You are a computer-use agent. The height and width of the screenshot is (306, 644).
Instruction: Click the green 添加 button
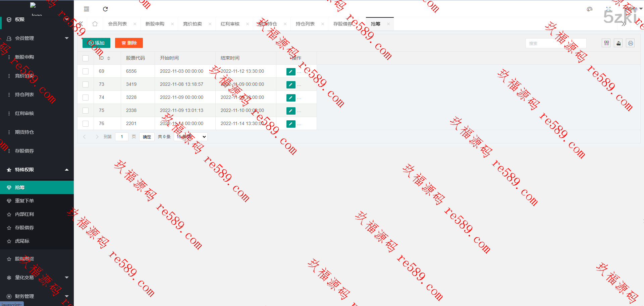click(96, 43)
